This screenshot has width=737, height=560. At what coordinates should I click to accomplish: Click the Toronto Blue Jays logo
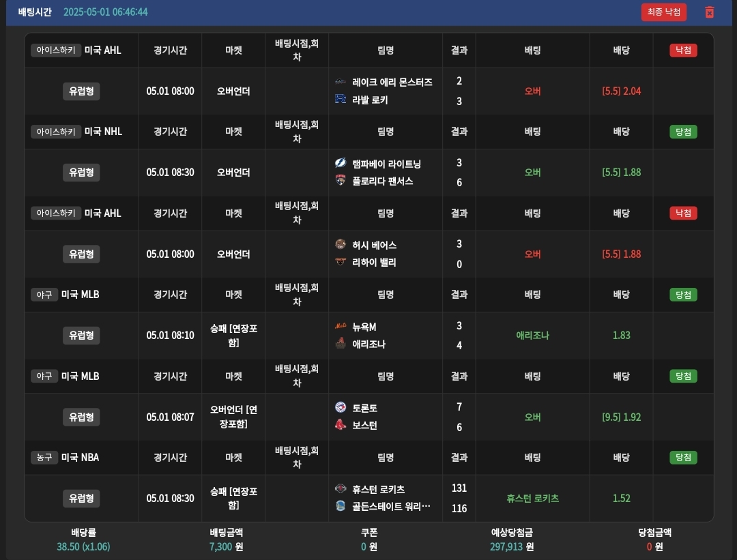click(341, 408)
